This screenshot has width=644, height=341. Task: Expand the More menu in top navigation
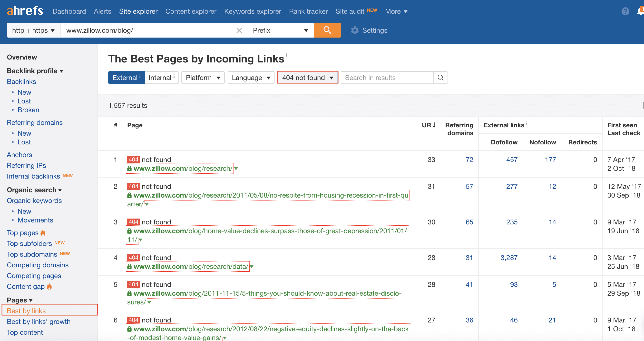pyautogui.click(x=396, y=11)
